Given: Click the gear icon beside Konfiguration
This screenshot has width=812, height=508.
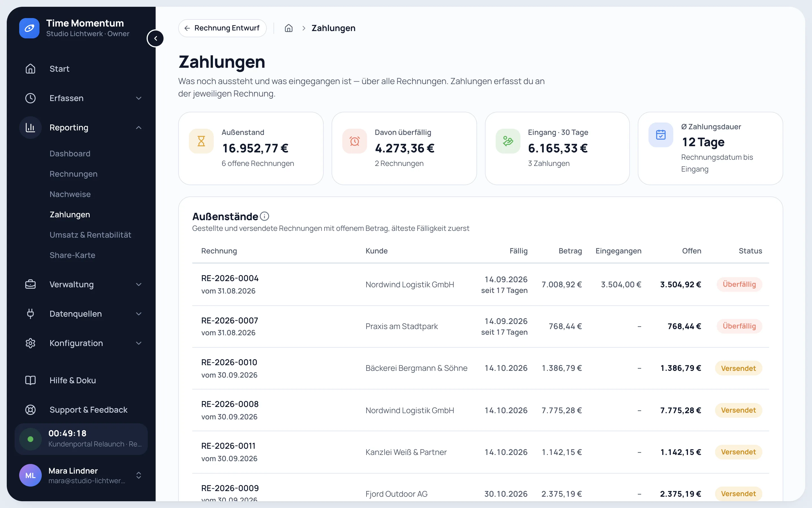Looking at the screenshot, I should [30, 343].
